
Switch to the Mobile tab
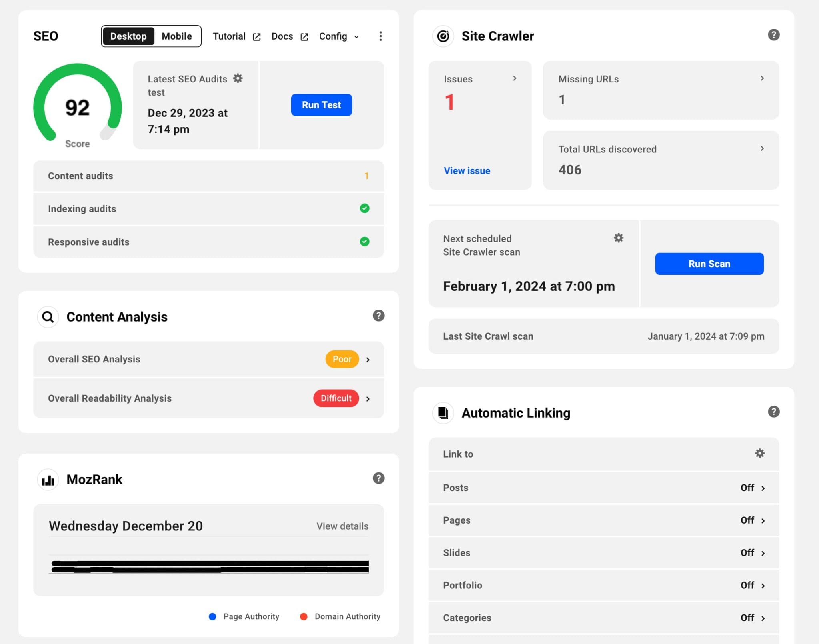coord(177,36)
